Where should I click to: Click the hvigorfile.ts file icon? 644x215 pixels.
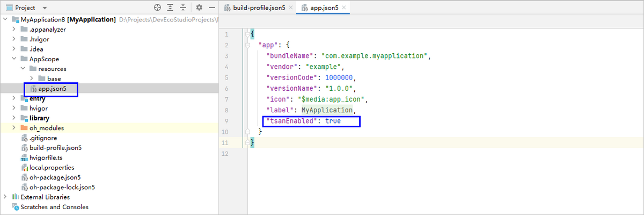pyautogui.click(x=24, y=157)
